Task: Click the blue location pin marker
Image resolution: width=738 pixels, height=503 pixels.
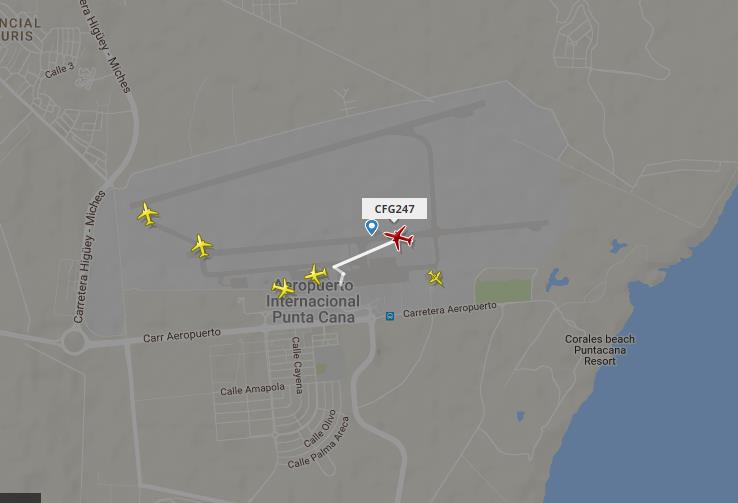Action: pos(371,227)
